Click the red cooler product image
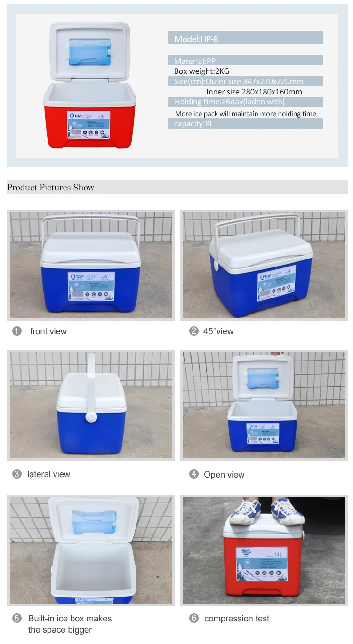This screenshot has height=644, width=353. [89, 85]
